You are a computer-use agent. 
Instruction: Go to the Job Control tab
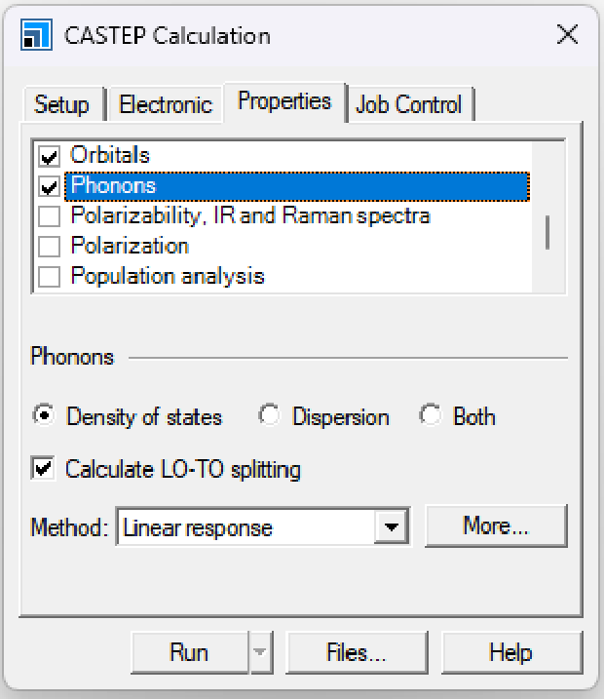tap(408, 104)
